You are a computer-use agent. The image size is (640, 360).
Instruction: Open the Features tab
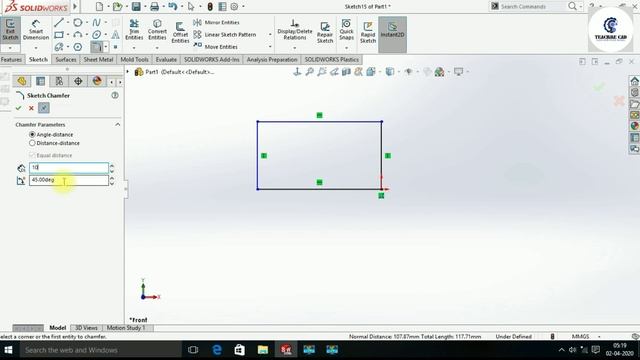click(11, 60)
